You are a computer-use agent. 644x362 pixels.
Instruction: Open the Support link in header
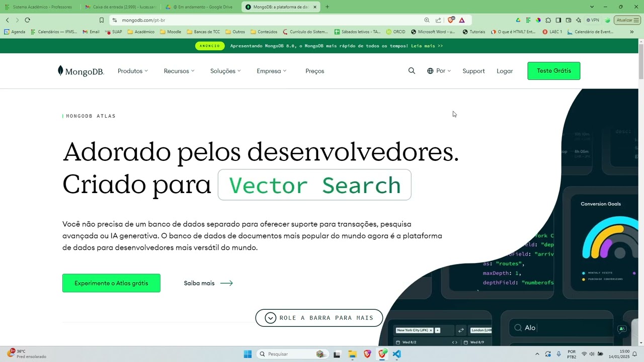(473, 71)
